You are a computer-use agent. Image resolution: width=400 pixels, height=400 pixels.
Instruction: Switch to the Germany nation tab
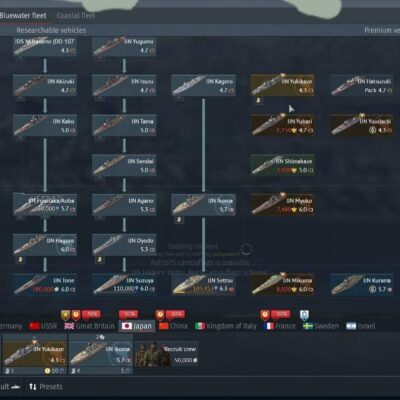[x=11, y=326]
